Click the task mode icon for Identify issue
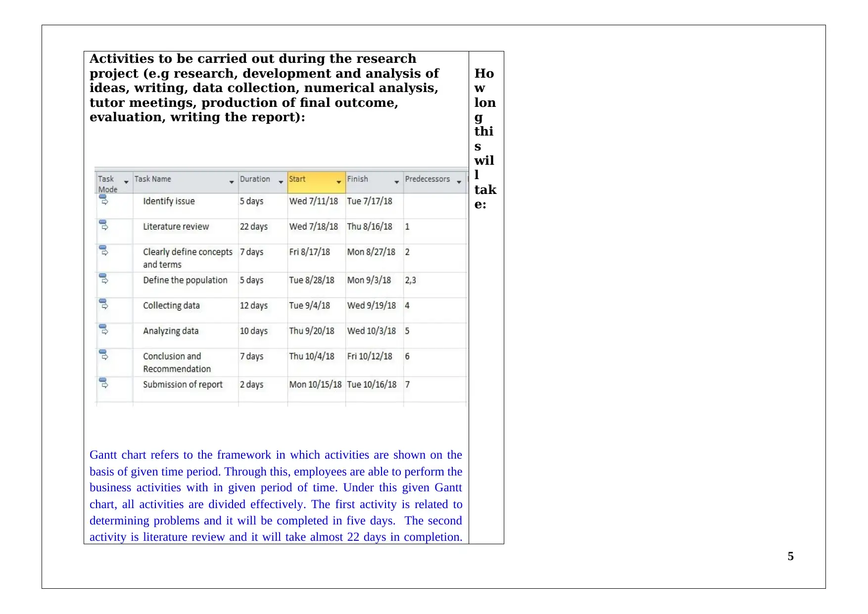The image size is (868, 614). click(103, 199)
